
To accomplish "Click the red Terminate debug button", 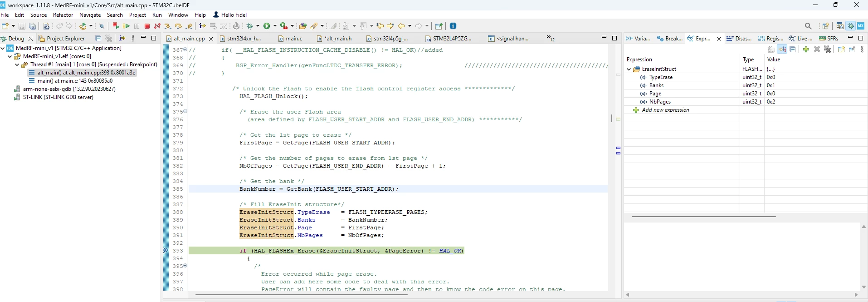I will coord(147,26).
